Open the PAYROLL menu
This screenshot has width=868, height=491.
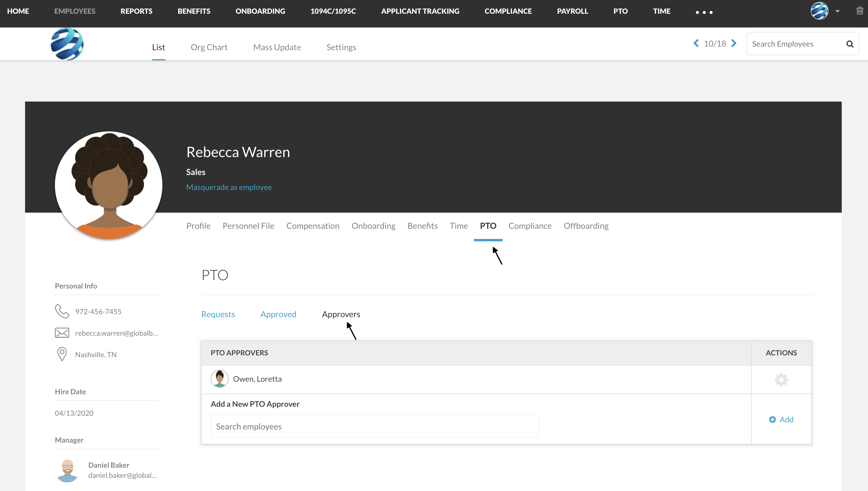click(572, 11)
